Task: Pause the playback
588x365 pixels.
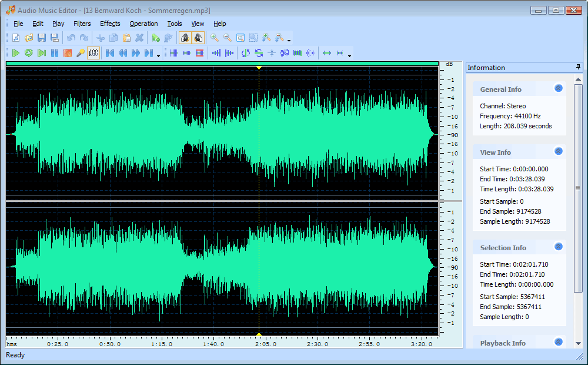Action: (55, 53)
